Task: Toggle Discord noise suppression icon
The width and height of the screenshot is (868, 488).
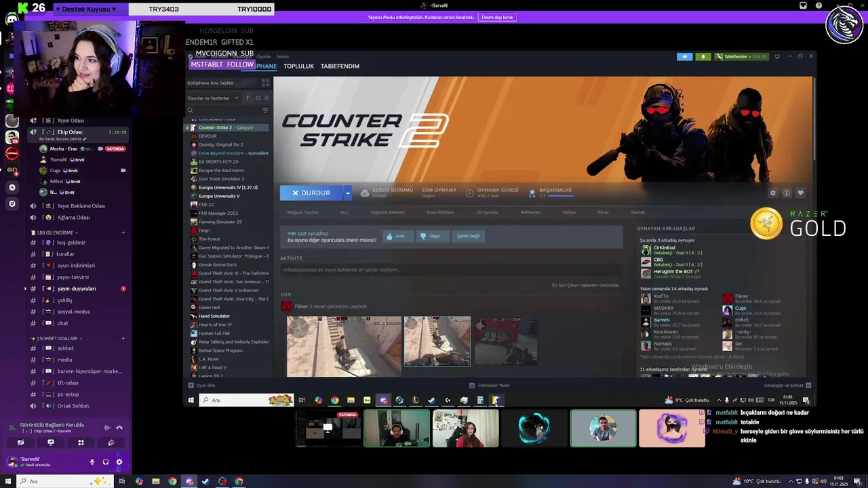Action: (106, 428)
